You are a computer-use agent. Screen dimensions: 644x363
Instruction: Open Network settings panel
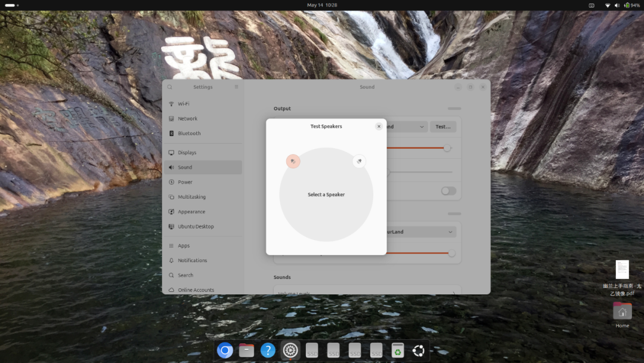tap(203, 118)
